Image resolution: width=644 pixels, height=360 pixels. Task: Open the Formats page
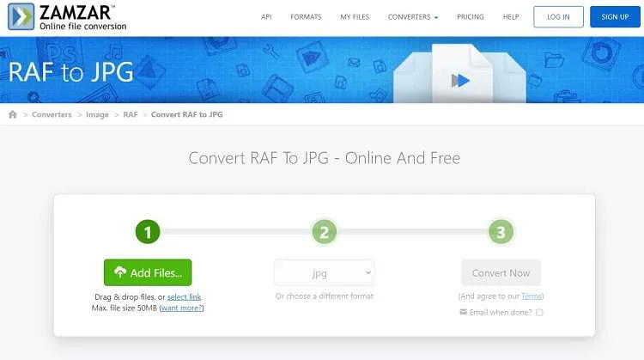[x=306, y=17]
